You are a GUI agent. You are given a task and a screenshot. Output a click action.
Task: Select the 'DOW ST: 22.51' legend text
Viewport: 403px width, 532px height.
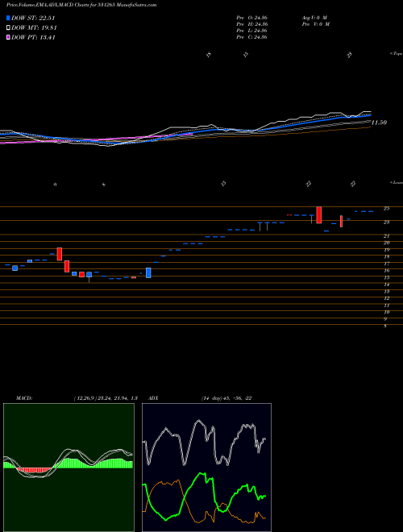click(33, 18)
